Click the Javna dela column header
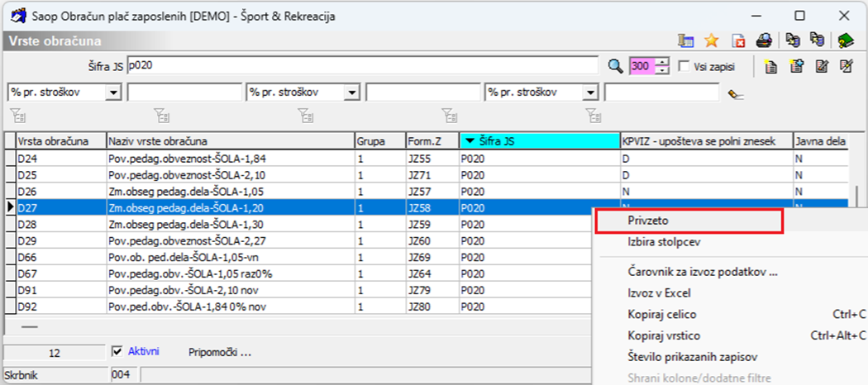This screenshot has width=868, height=385. (x=820, y=141)
